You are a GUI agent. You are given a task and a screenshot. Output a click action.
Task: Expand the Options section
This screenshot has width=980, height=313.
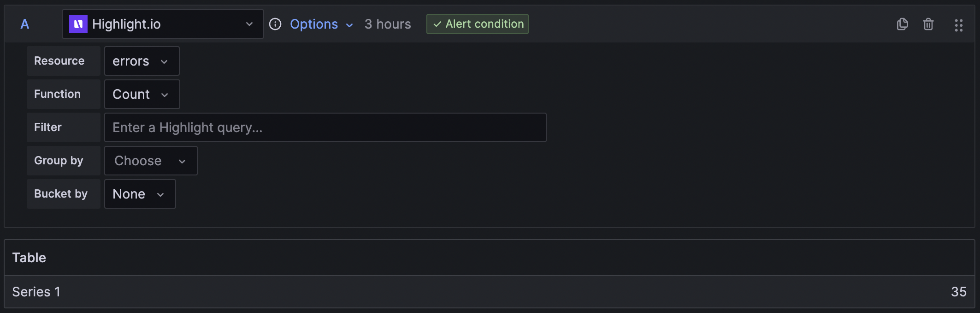[314, 24]
